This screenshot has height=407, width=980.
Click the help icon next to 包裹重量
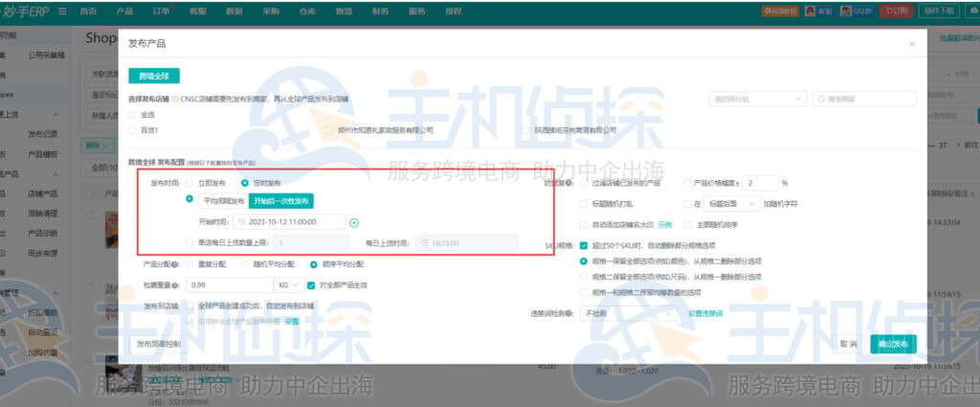(x=175, y=285)
